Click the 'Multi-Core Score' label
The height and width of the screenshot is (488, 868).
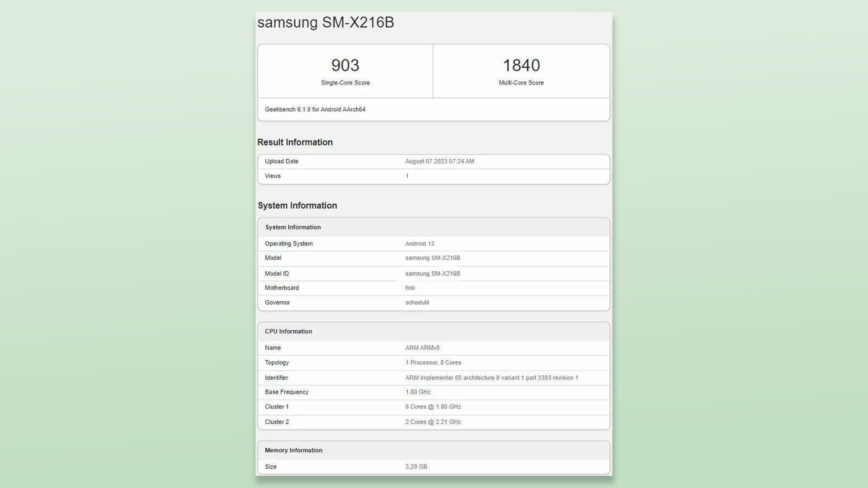(x=521, y=83)
